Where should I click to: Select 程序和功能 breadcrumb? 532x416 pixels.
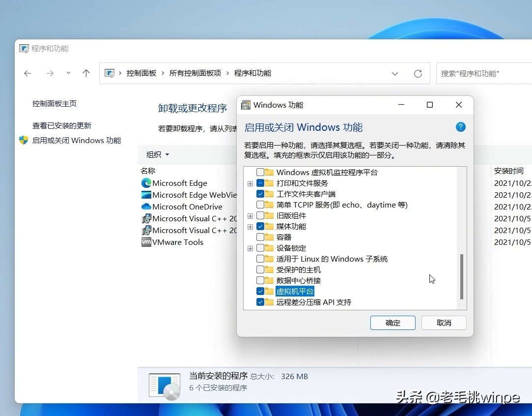pyautogui.click(x=252, y=73)
